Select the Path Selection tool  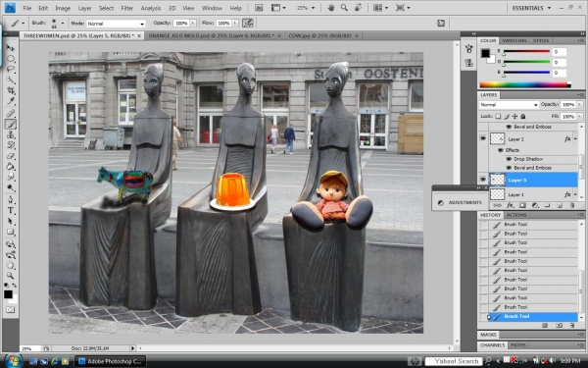(11, 221)
